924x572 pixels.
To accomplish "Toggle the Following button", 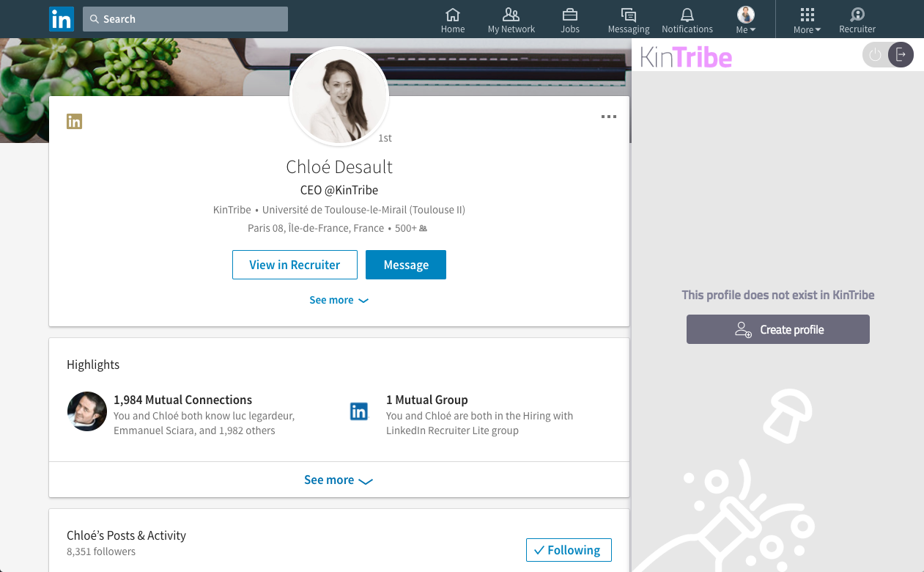I will 569,550.
